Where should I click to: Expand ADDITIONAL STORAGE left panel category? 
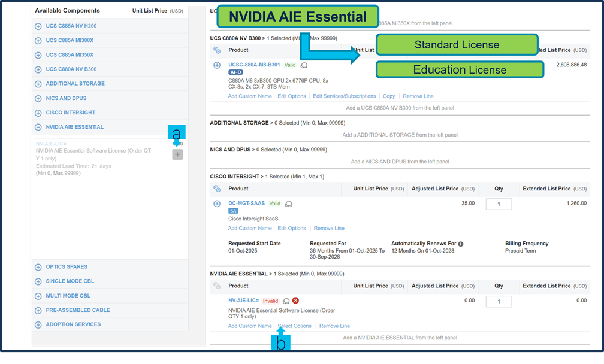[x=38, y=84]
